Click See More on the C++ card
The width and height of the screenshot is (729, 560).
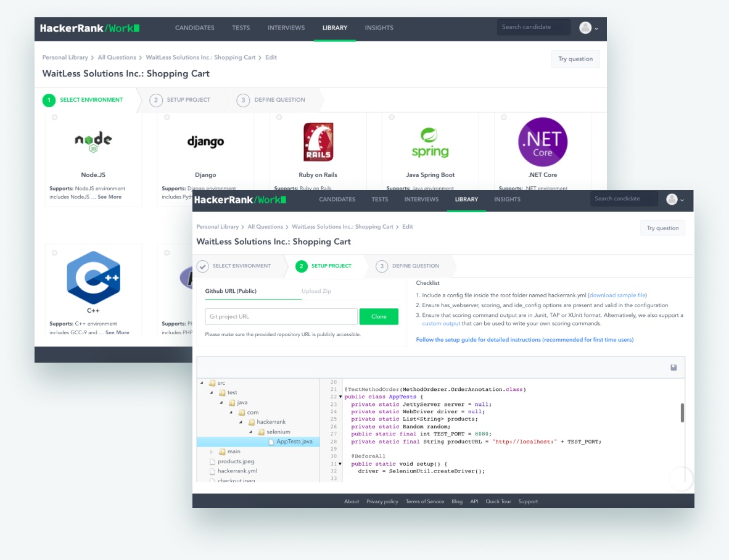[x=117, y=333]
